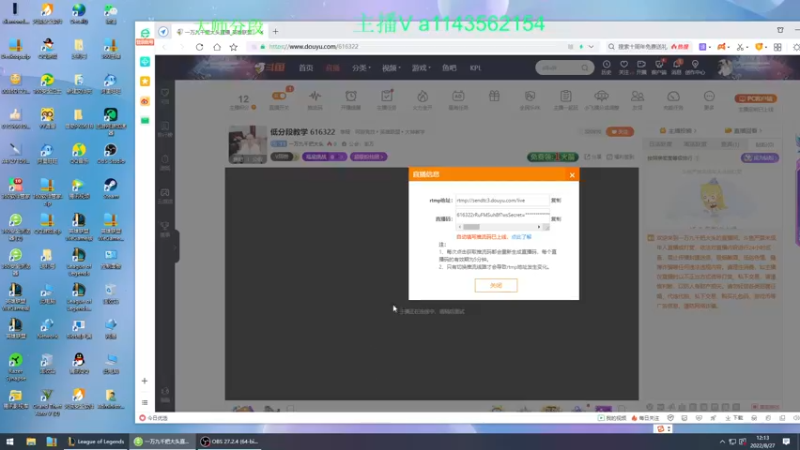Open the airship cloud tool icon

[602, 99]
